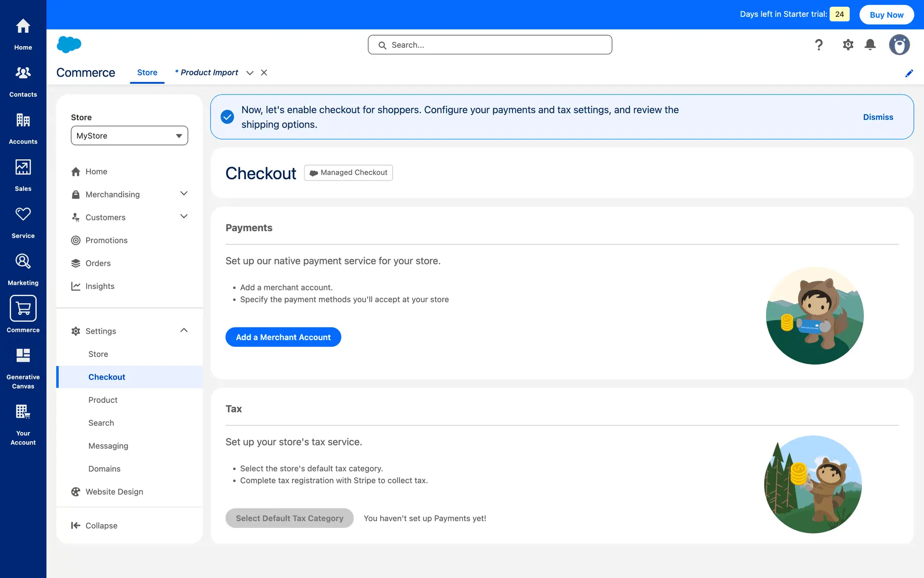The width and height of the screenshot is (924, 578).
Task: Open the Generative Canvas sidebar icon
Action: [23, 356]
